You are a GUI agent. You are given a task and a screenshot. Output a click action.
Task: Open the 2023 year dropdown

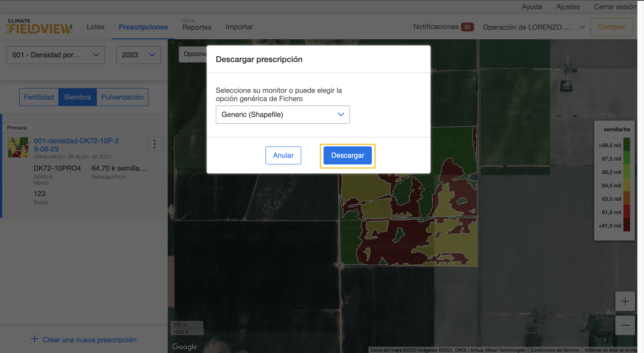point(138,55)
